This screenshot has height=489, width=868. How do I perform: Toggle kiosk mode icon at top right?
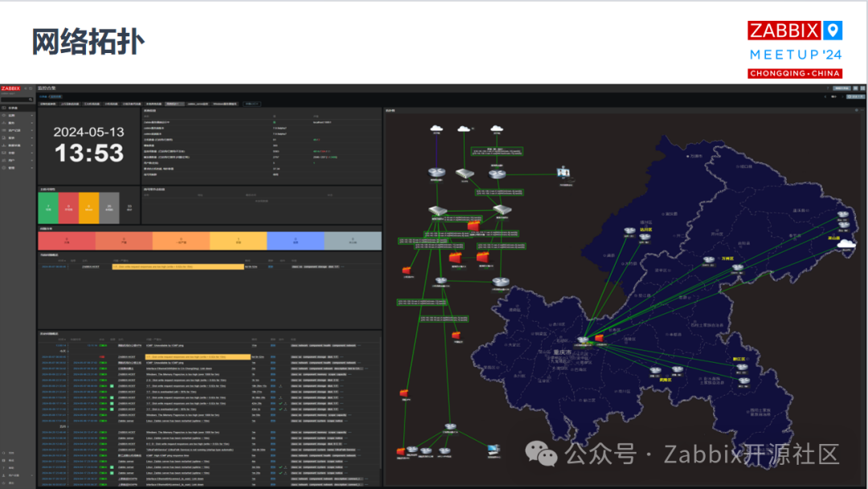click(x=862, y=88)
